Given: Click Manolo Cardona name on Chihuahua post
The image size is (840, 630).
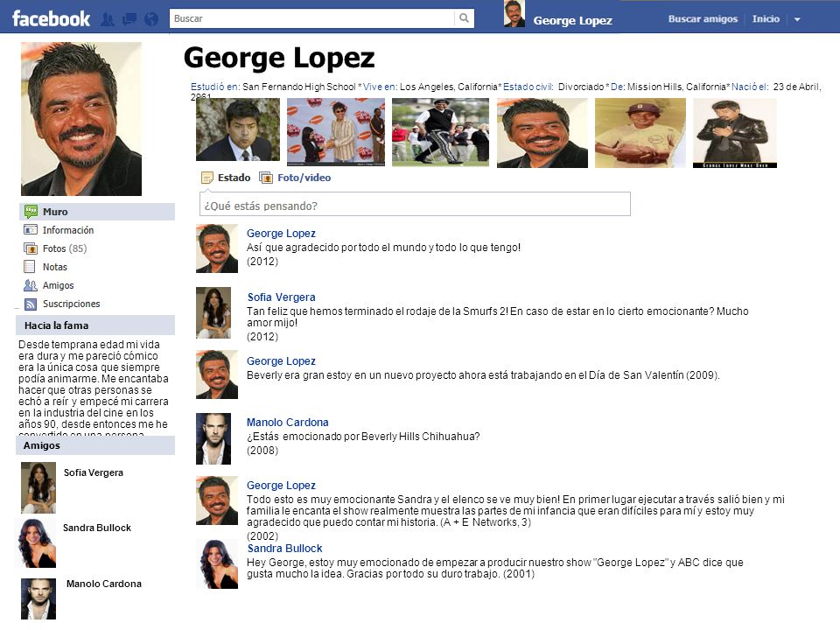Looking at the screenshot, I should pos(288,422).
